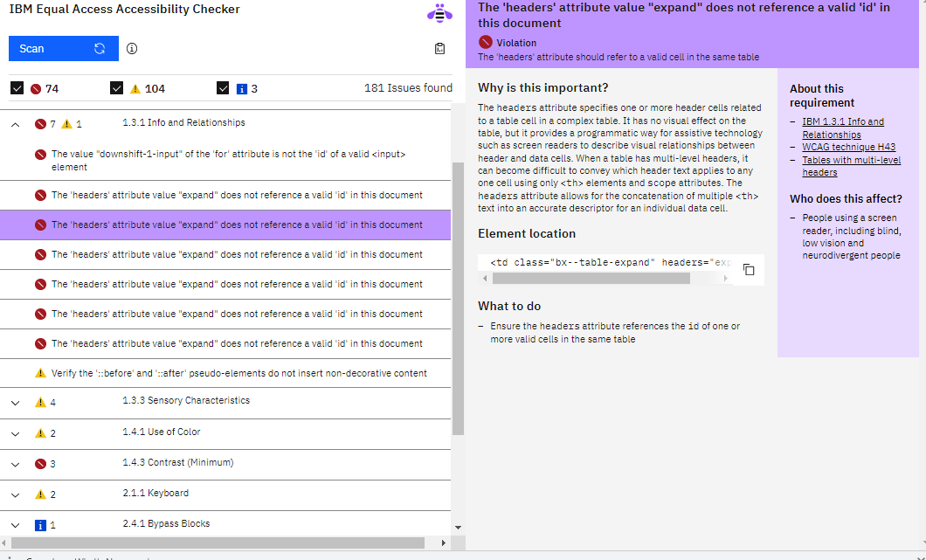Toggle the violations filter checkbox
Screen dimensions: 926x560
pos(17,88)
